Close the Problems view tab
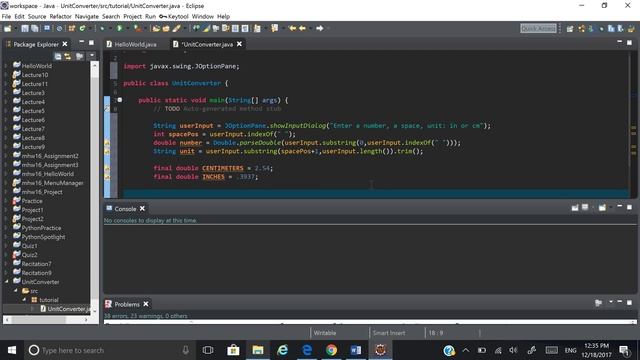 point(146,304)
